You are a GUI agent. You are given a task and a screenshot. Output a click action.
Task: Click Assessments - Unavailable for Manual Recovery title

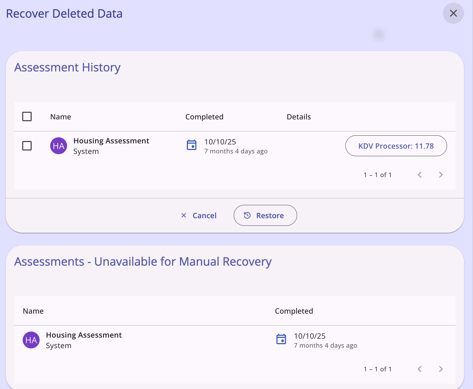click(x=143, y=262)
